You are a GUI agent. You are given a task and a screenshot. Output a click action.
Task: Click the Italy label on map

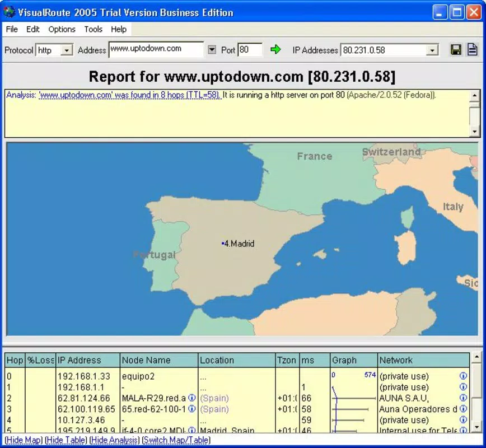(453, 207)
